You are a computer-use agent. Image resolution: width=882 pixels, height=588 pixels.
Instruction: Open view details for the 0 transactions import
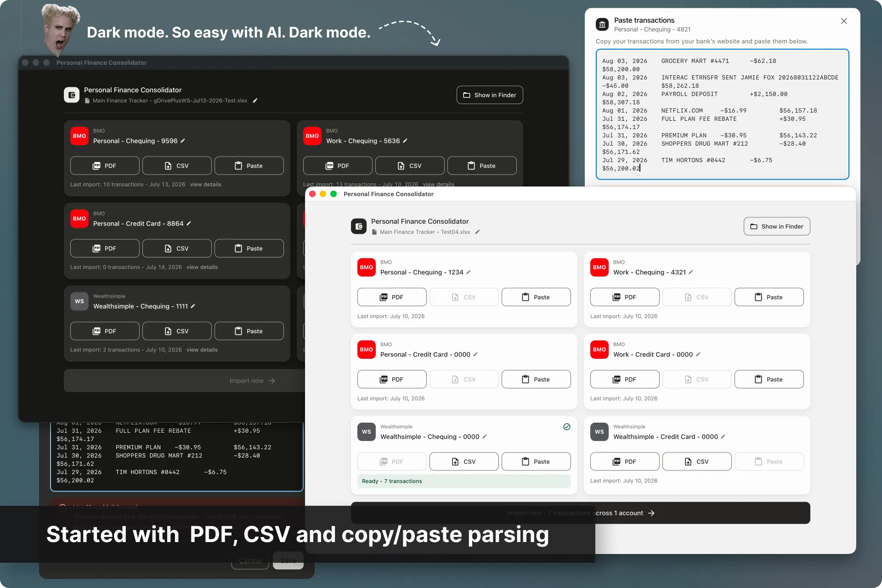(x=202, y=267)
